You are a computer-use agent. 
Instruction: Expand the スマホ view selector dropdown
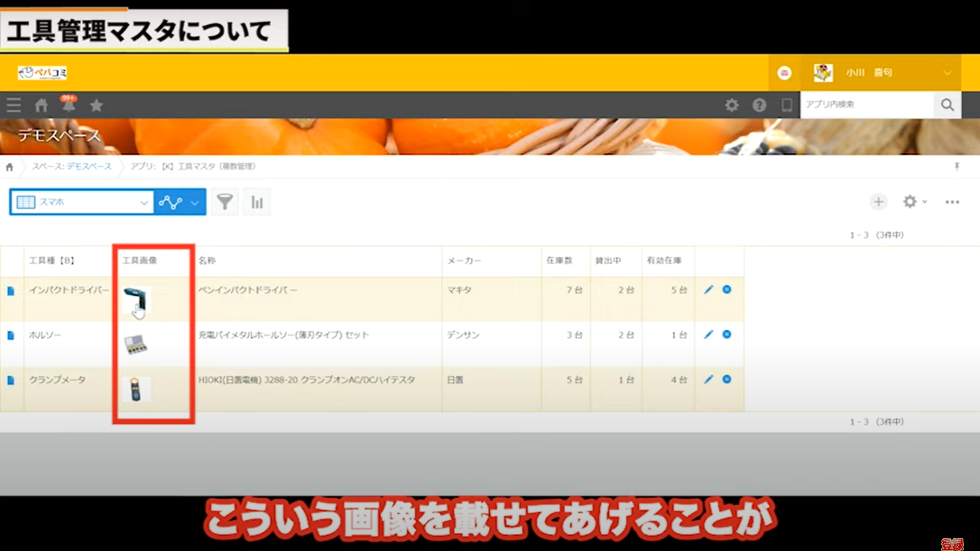coord(144,202)
